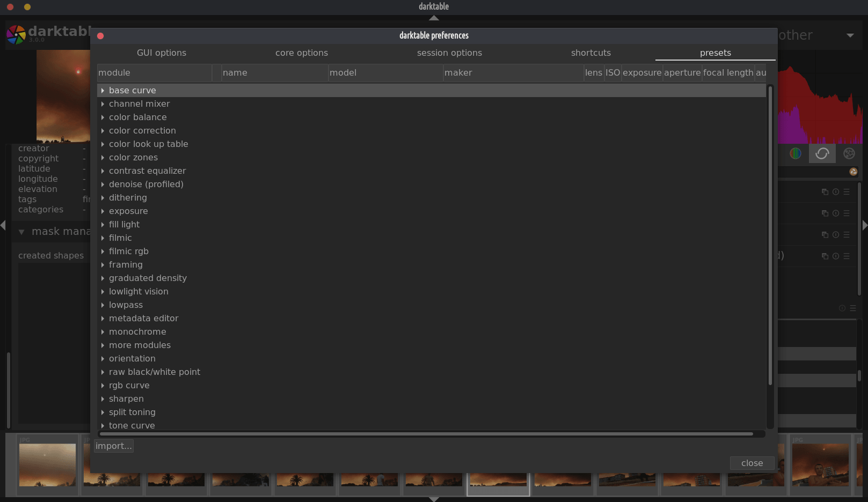The height and width of the screenshot is (502, 868).
Task: Click the presets list vertical scrollbar
Action: (x=770, y=235)
